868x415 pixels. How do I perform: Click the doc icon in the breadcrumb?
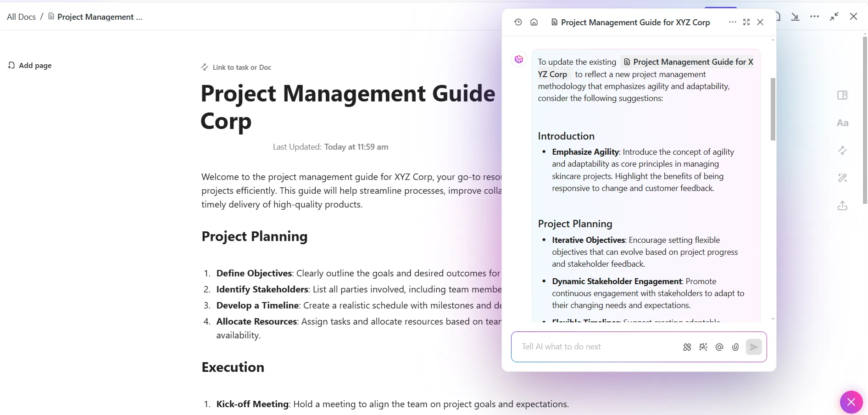click(51, 17)
